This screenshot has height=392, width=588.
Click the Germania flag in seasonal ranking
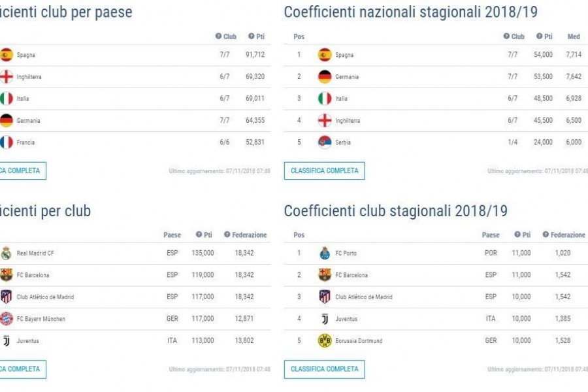point(324,76)
